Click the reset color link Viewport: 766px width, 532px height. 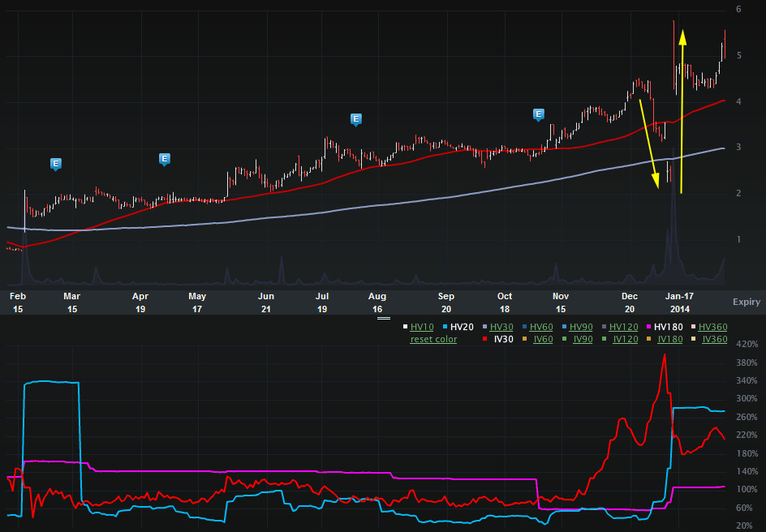[x=433, y=339]
